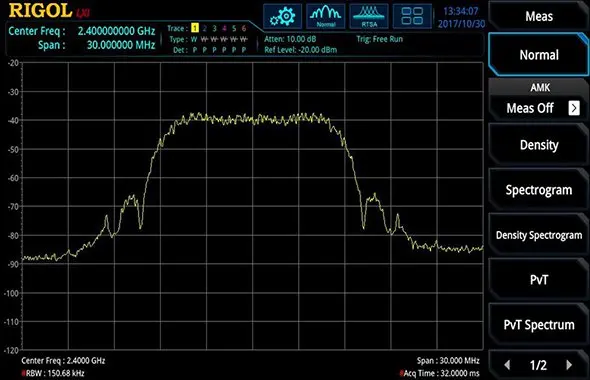The height and width of the screenshot is (380, 590).
Task: Click the trace 1 Type W indicator
Action: tap(194, 39)
